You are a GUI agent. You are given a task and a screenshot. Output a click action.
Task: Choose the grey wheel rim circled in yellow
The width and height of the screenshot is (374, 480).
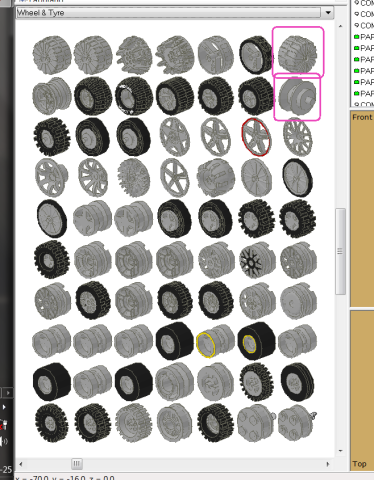click(x=215, y=342)
